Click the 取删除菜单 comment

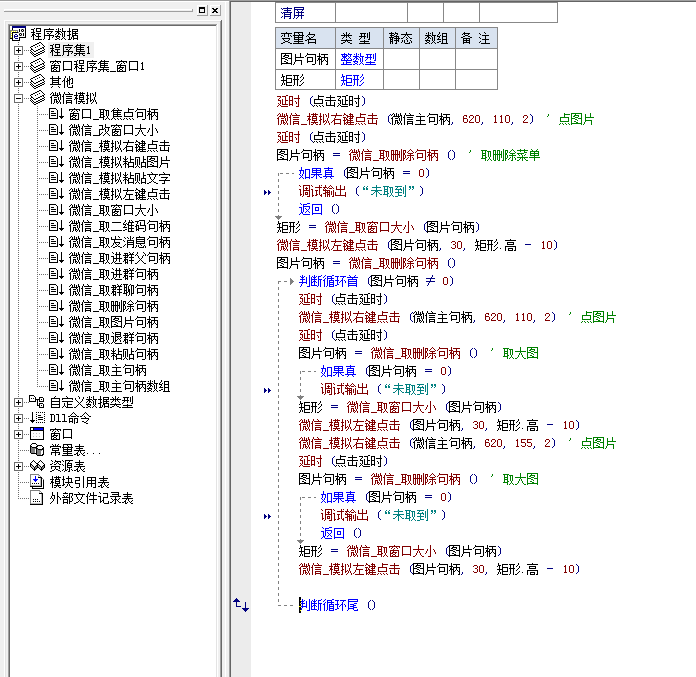click(510, 155)
